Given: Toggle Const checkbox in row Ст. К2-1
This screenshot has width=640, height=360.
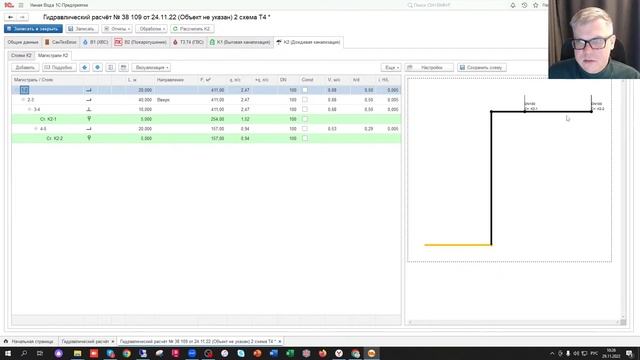Looking at the screenshot, I should pyautogui.click(x=305, y=119).
